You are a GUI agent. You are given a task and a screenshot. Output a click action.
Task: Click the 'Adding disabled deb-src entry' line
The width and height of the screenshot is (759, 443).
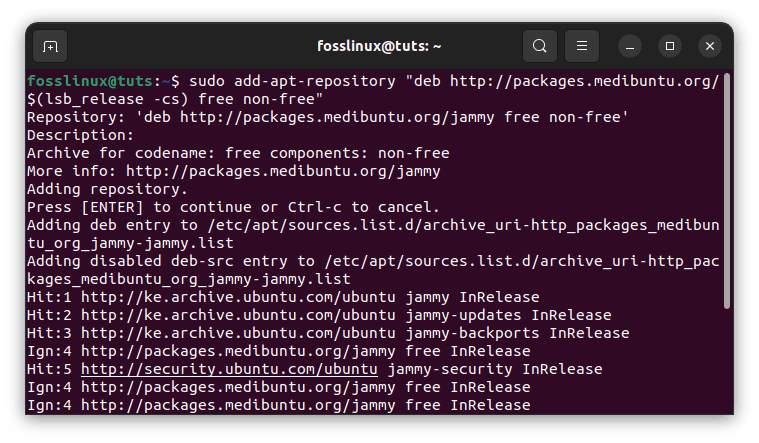click(x=373, y=261)
